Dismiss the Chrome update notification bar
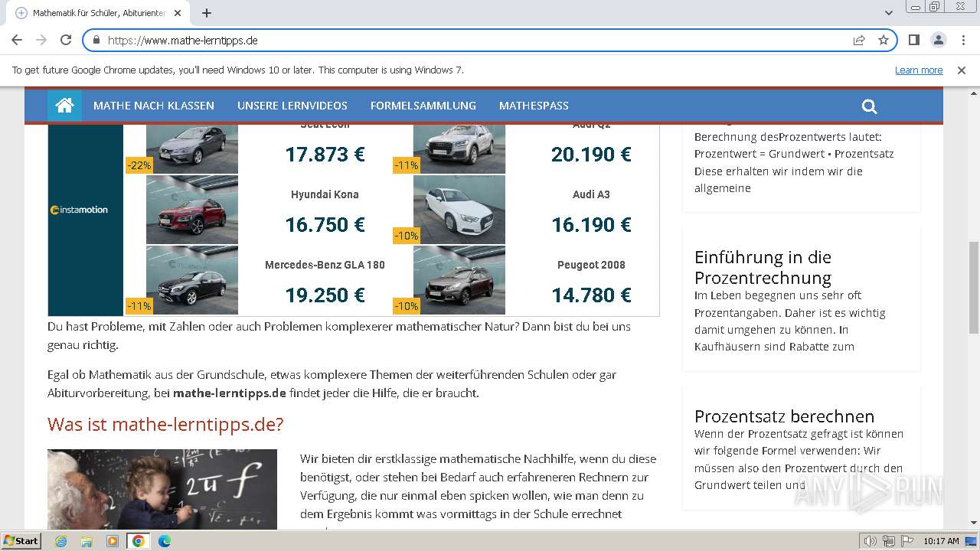The height and width of the screenshot is (551, 980). (x=962, y=70)
